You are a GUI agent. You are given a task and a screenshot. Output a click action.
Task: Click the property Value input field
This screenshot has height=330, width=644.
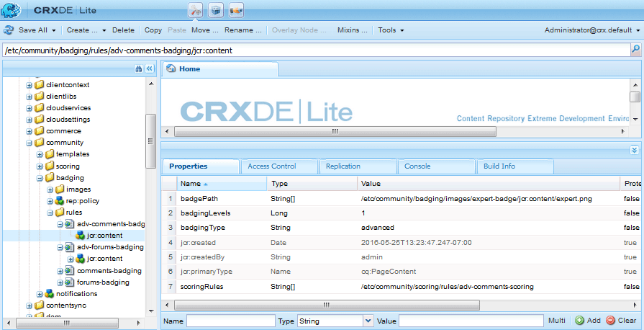tap(471, 321)
